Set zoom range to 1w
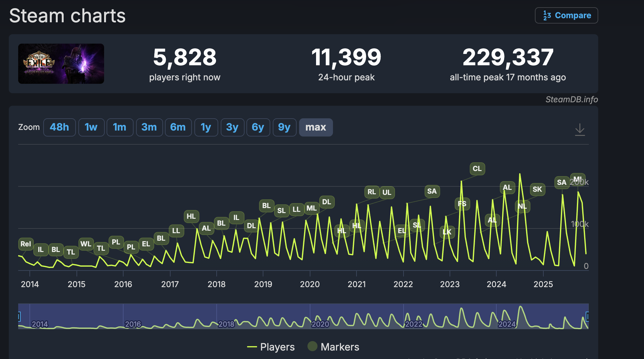The image size is (644, 359). click(91, 127)
